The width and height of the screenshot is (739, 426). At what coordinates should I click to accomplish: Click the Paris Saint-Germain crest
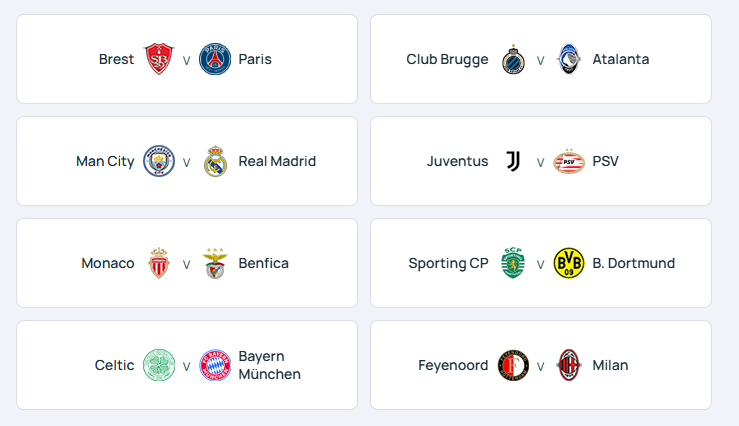[215, 59]
